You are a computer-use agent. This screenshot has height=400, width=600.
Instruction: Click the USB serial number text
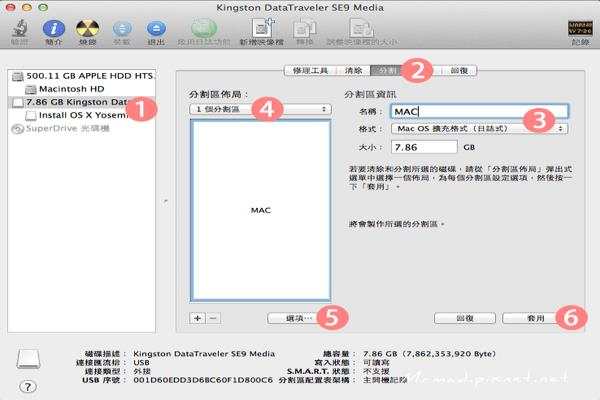tap(203, 380)
